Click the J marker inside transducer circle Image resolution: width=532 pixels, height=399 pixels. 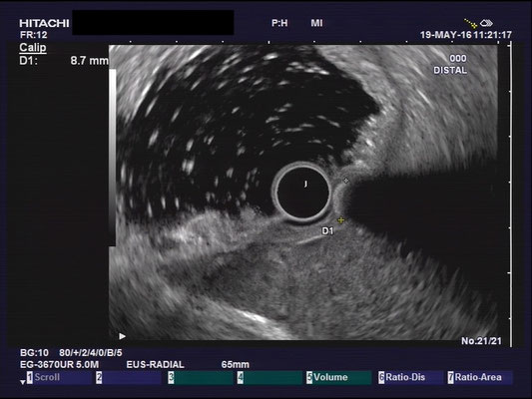(x=305, y=184)
